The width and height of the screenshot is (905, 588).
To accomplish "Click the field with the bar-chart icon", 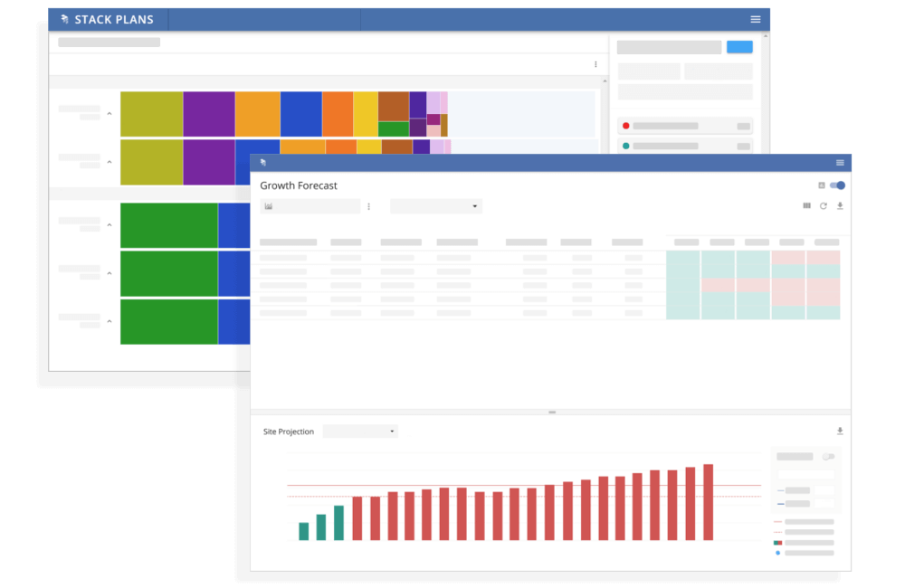I will point(310,206).
